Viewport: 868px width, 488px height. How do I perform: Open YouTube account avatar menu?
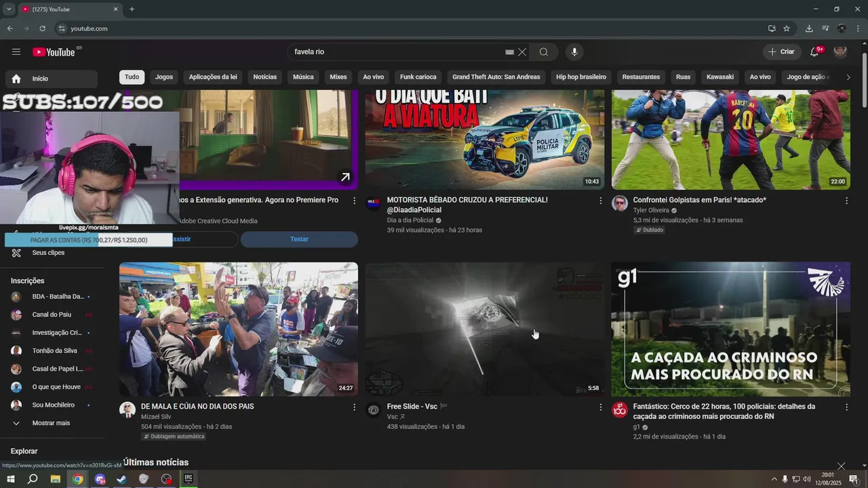click(840, 52)
